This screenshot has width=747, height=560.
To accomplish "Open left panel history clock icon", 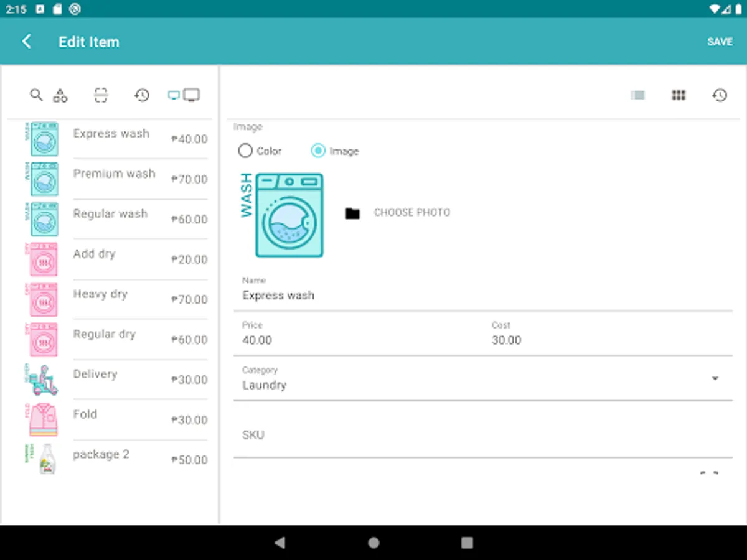I will 142,95.
